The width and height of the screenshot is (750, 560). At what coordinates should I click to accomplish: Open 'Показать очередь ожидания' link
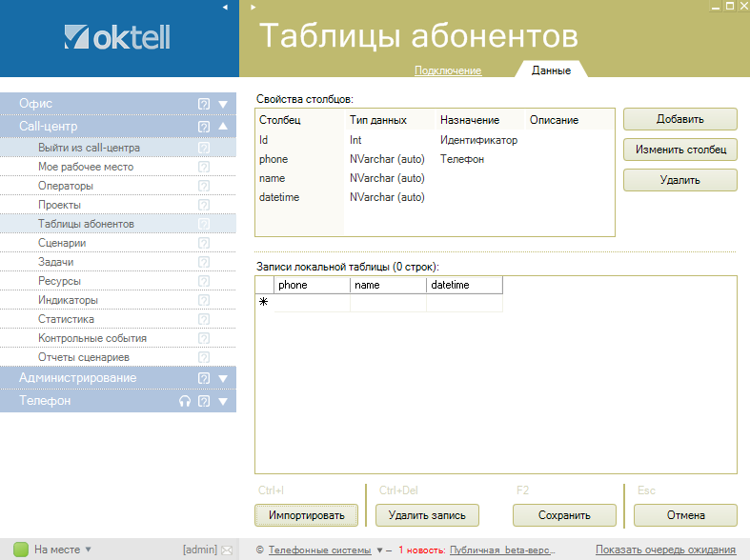pyautogui.click(x=665, y=550)
